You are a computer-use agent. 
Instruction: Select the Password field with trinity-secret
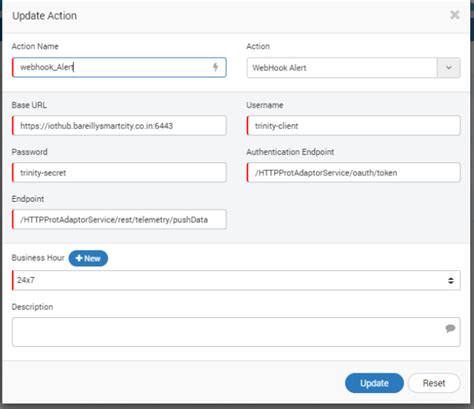pos(119,173)
